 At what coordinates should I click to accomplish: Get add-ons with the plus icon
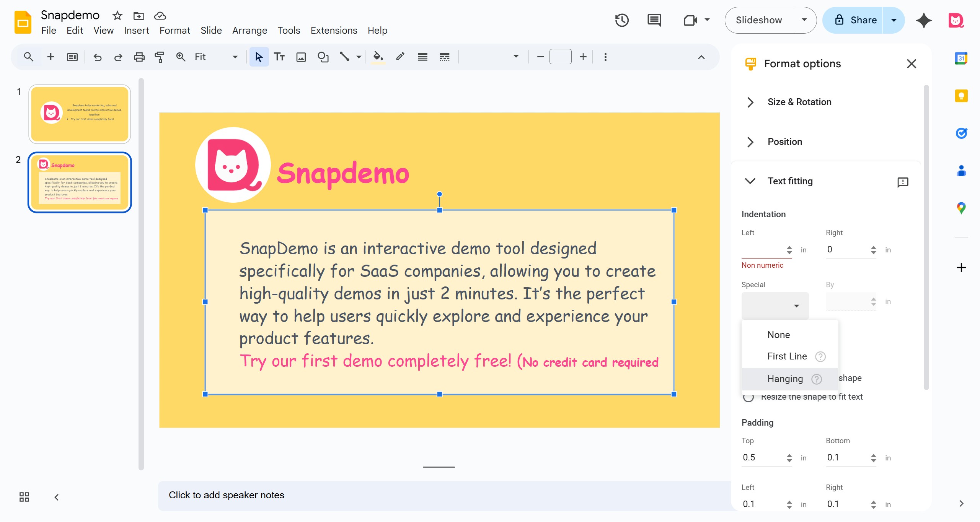click(961, 267)
